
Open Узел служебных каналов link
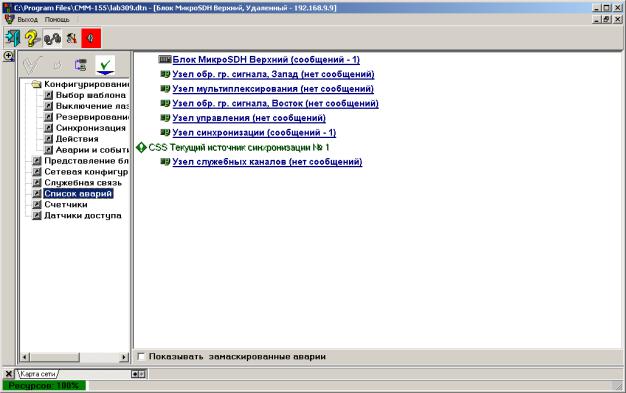click(267, 162)
